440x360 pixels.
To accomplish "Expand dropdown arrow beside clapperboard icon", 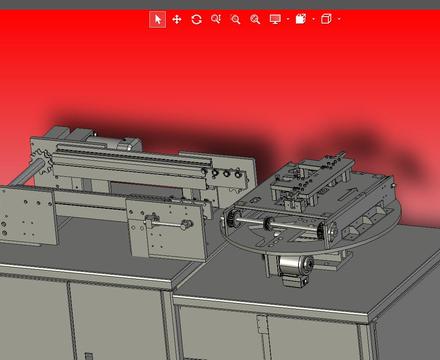I will click(314, 19).
